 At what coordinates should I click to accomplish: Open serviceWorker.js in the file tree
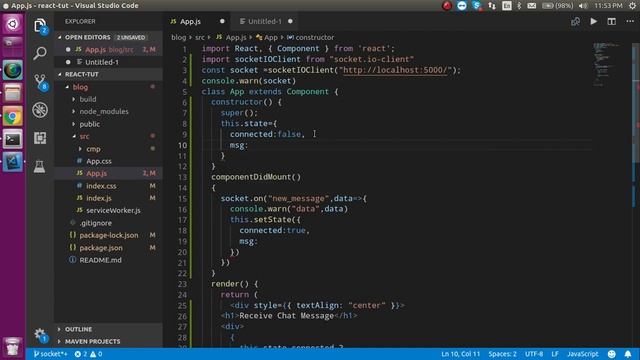click(x=108, y=211)
